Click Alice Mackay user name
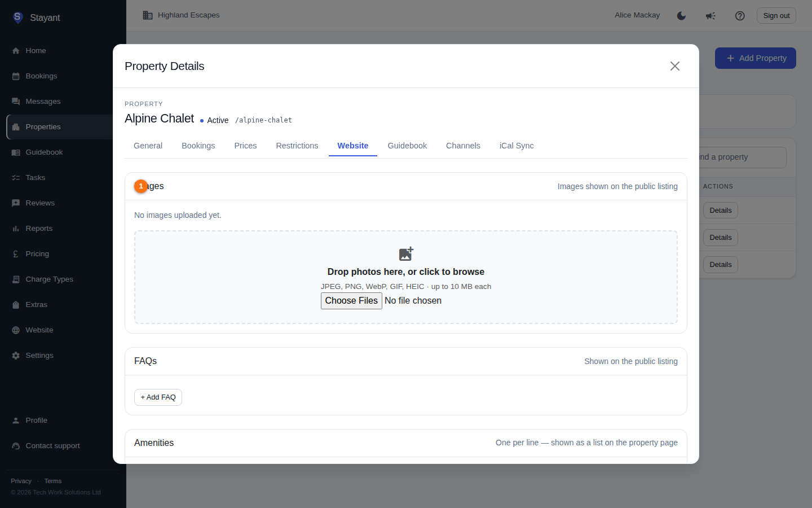Viewport: 812px width, 508px height. [637, 15]
